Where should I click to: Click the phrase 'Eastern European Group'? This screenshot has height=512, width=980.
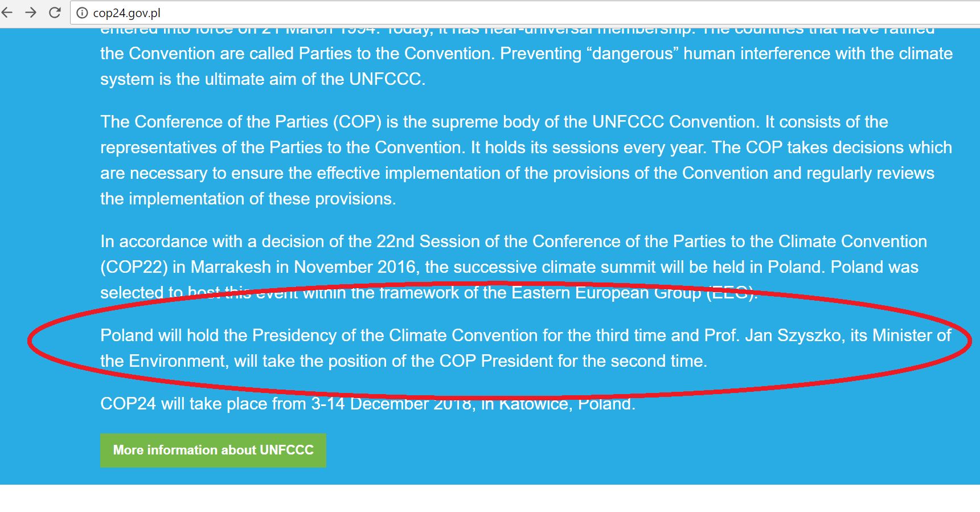[606, 293]
